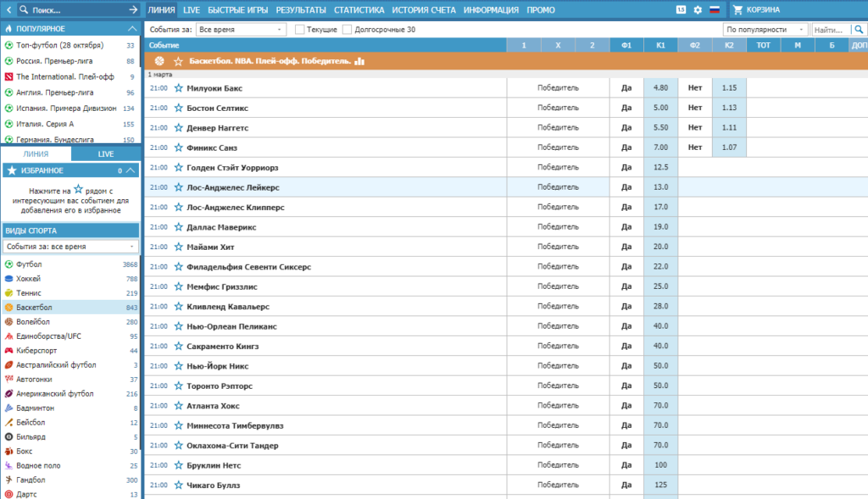Open the Промо menu
Viewport: 868px width, 499px height.
point(541,9)
